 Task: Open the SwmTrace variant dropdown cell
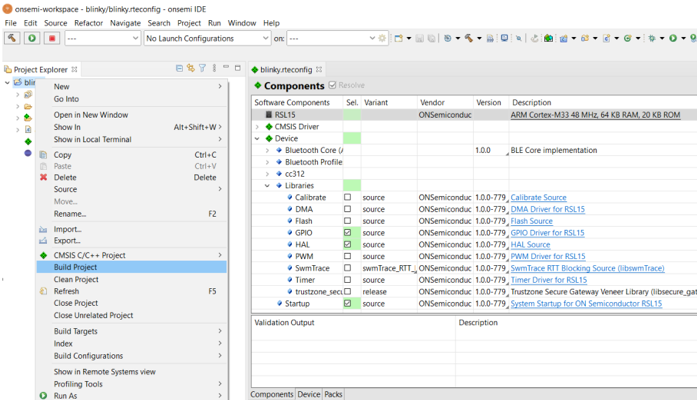point(389,268)
